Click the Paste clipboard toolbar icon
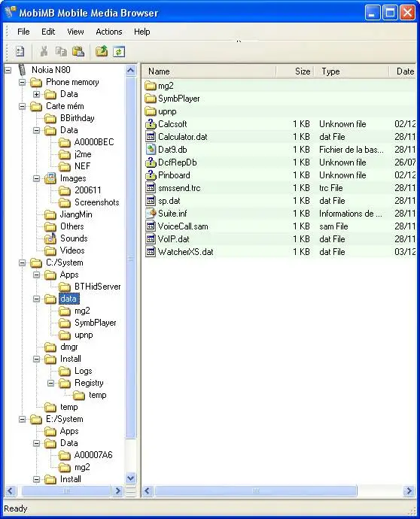This screenshot has width=420, height=519. (78, 51)
